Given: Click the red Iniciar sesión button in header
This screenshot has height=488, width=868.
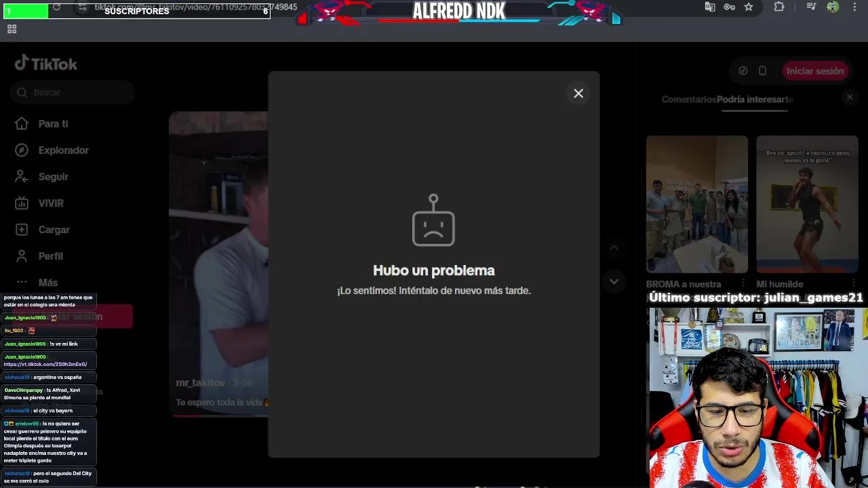Looking at the screenshot, I should pos(815,71).
